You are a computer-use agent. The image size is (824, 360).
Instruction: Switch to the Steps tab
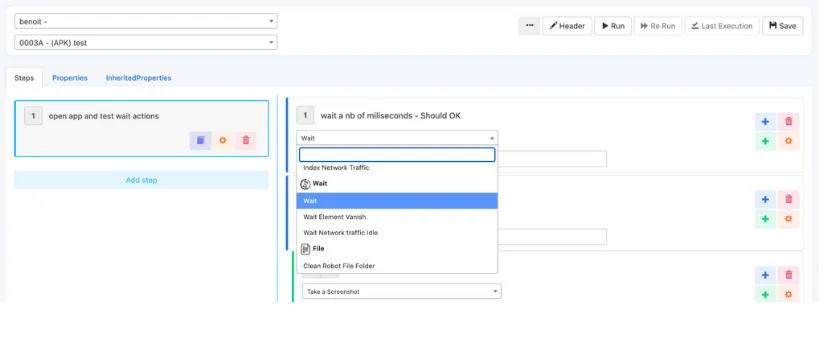24,78
